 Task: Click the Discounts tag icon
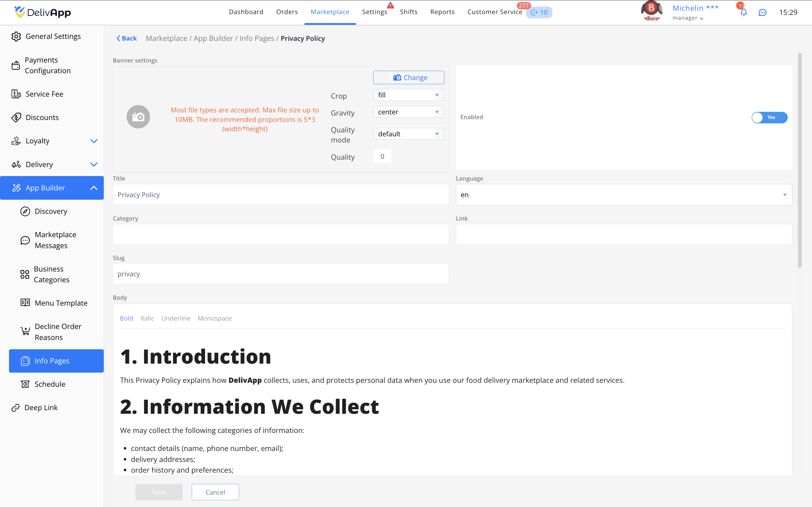(16, 117)
